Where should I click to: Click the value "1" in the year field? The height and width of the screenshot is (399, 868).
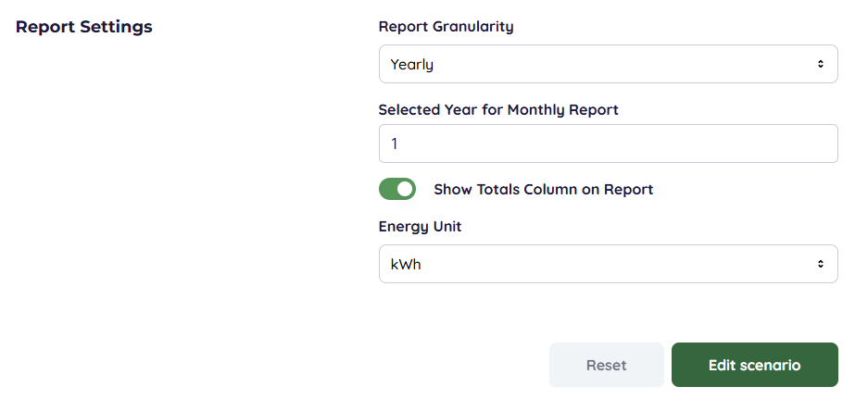pyautogui.click(x=395, y=144)
